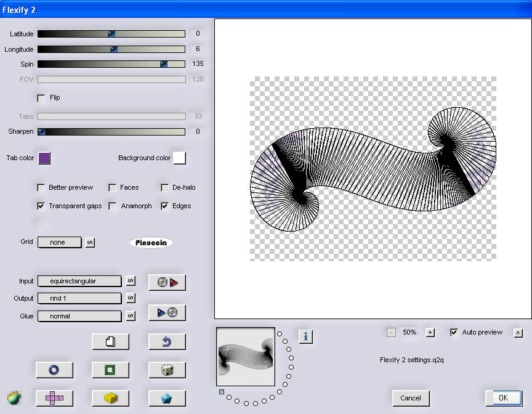Click the blue ring icon button
This screenshot has height=414, width=532.
tap(54, 370)
